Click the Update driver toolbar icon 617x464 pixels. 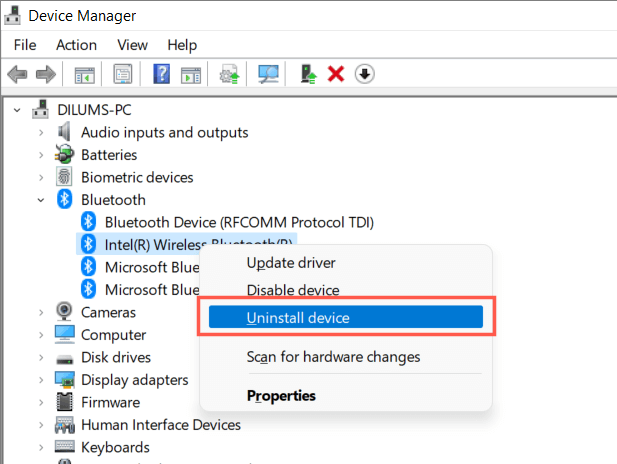pyautogui.click(x=309, y=75)
